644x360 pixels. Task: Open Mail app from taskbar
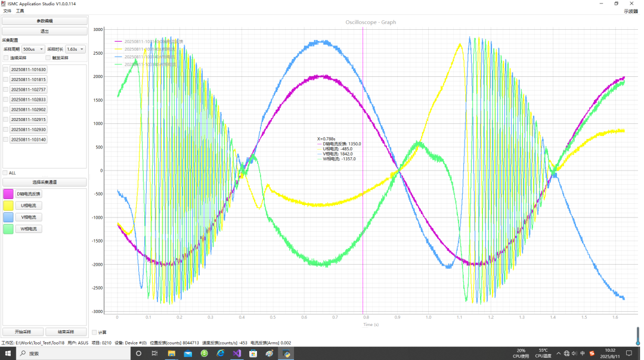(x=188, y=353)
